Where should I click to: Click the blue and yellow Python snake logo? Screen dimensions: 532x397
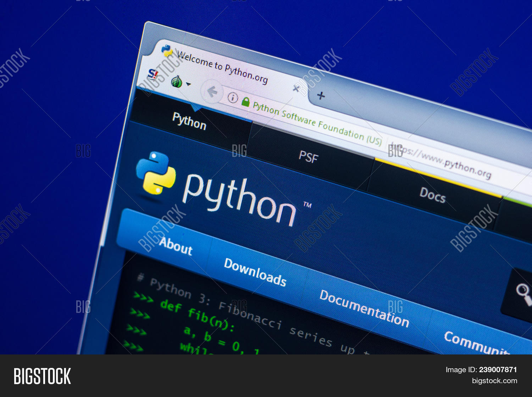click(156, 173)
